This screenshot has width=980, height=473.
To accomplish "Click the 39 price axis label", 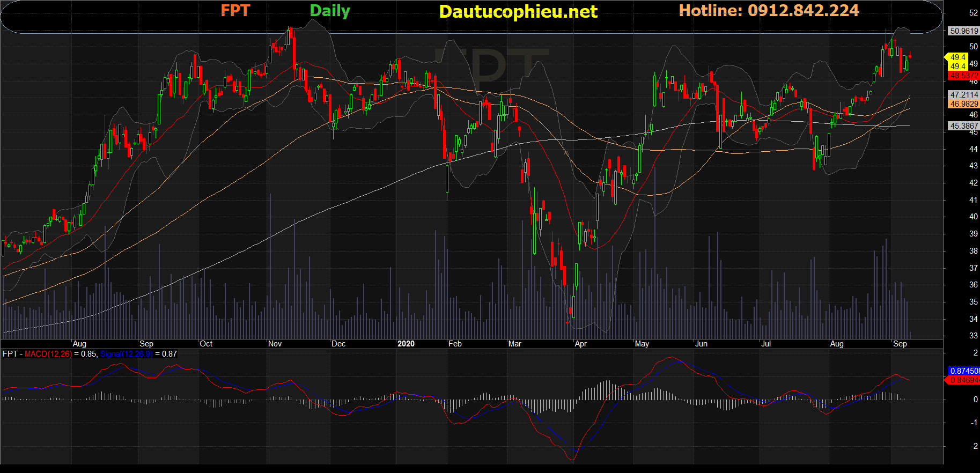I will [x=974, y=234].
